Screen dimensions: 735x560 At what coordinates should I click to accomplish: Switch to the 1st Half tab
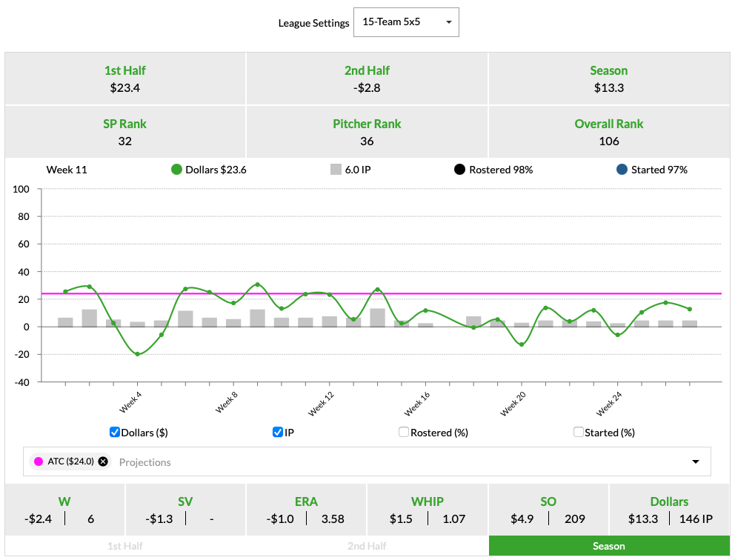[125, 546]
